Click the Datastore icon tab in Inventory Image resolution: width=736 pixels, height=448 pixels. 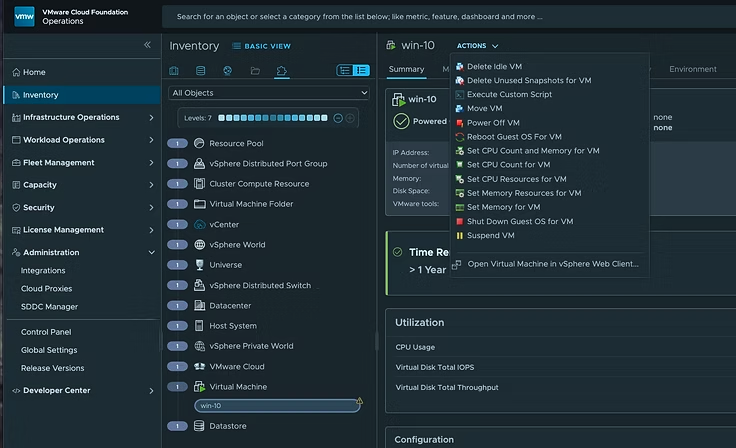(x=200, y=71)
